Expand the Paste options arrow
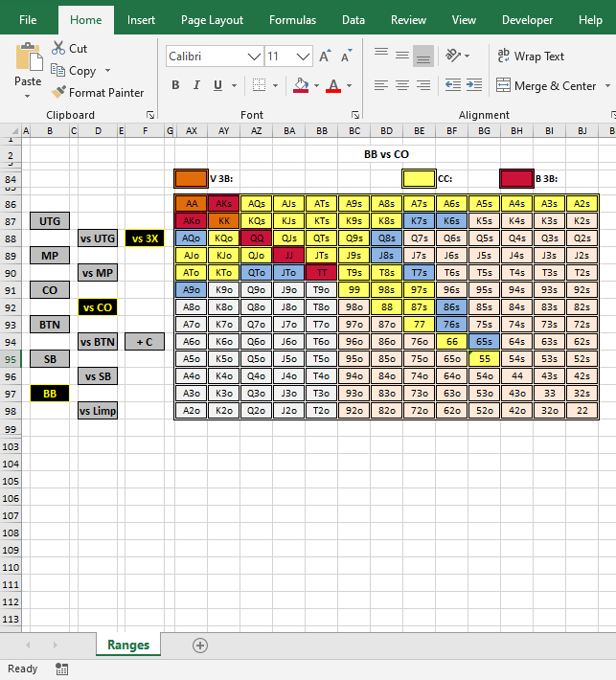This screenshot has height=680, width=616. tap(28, 96)
